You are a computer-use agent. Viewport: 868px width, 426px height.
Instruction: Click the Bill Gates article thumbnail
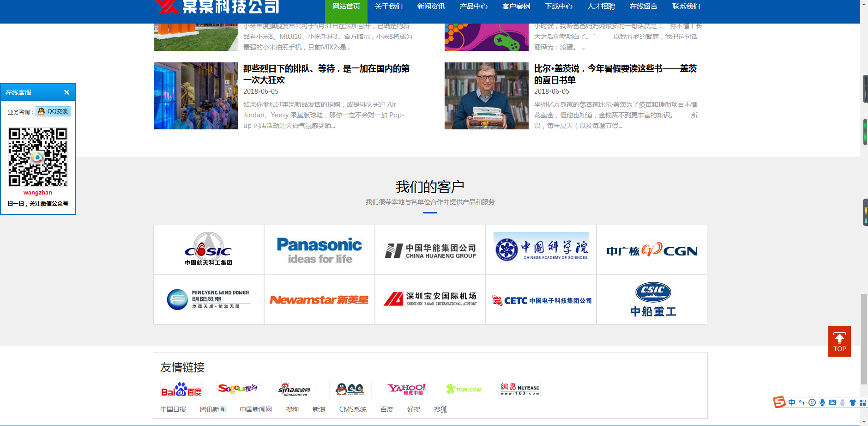pos(487,96)
